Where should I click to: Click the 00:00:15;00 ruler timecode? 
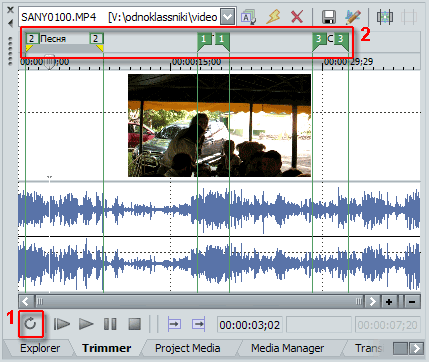(197, 62)
